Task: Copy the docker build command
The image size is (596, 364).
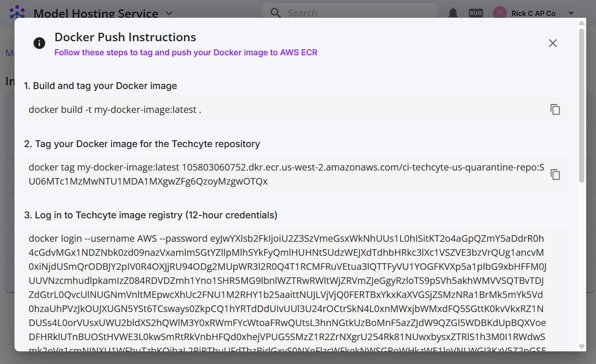Action: pos(555,110)
